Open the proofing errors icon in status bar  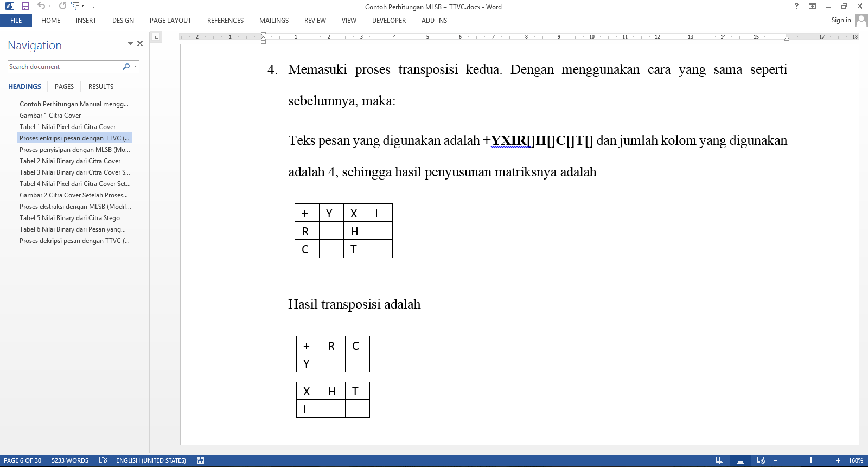(x=103, y=460)
